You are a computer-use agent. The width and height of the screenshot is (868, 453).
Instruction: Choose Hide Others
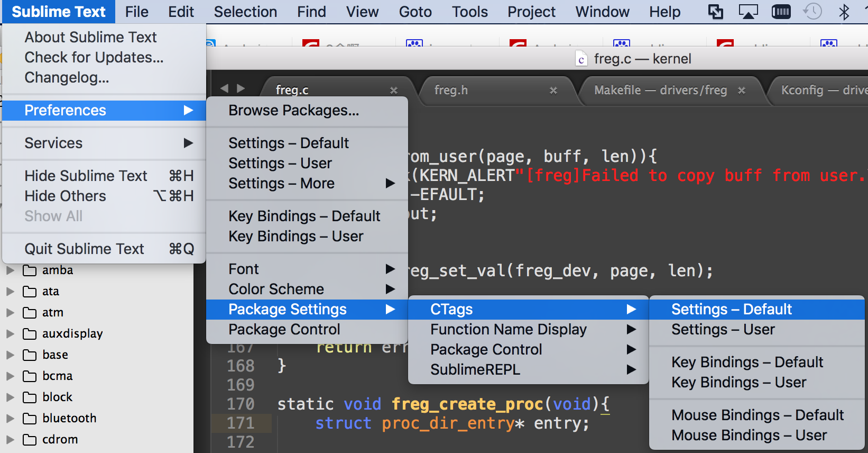pos(104,196)
